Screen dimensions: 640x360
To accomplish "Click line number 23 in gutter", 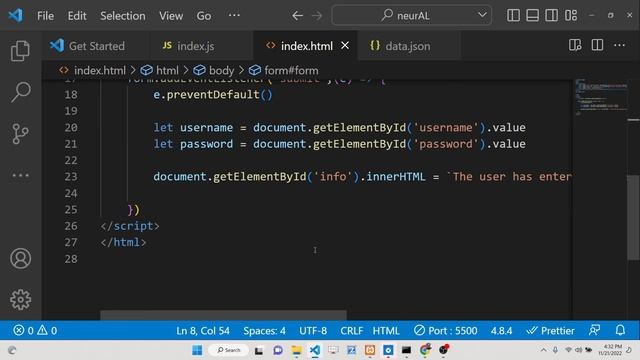I will click(71, 176).
